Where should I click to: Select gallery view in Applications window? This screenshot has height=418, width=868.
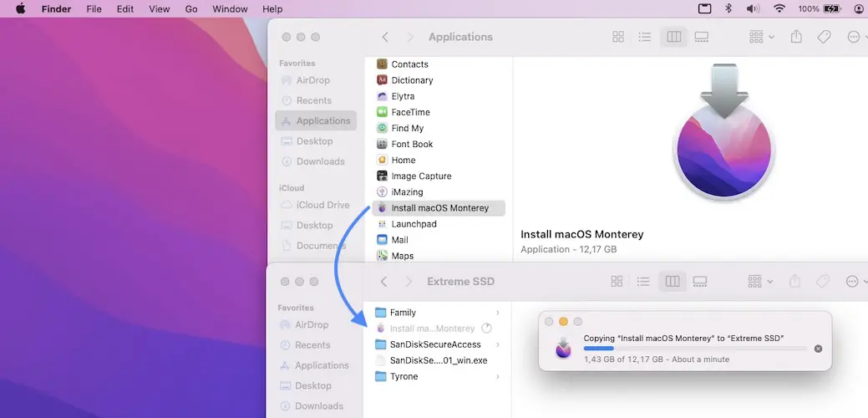pos(702,37)
